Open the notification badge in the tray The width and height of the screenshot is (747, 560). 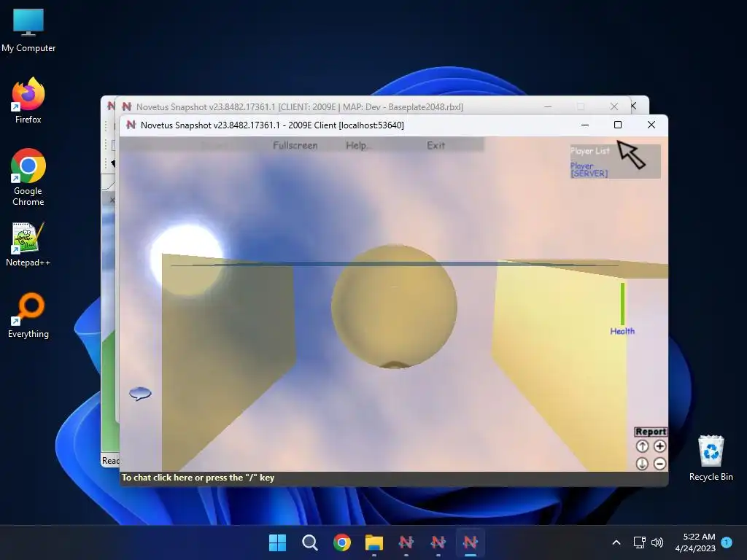[727, 542]
